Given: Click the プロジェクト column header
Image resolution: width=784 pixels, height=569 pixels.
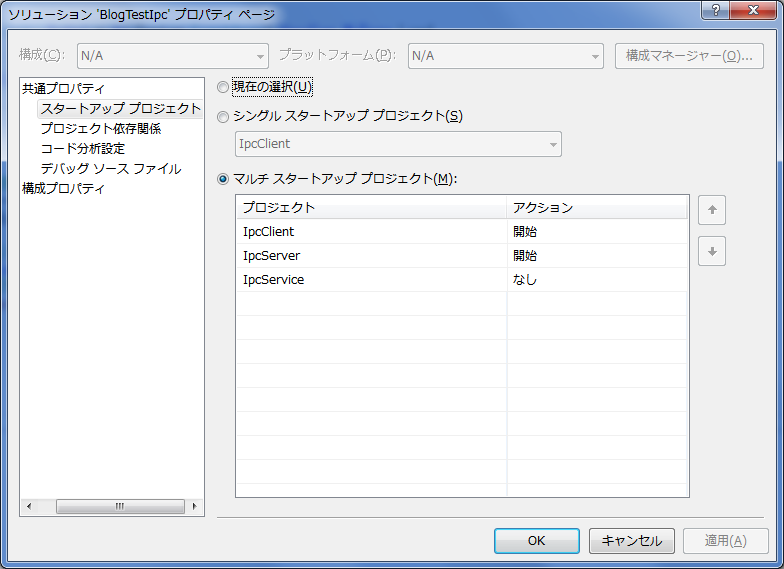Looking at the screenshot, I should pos(372,208).
